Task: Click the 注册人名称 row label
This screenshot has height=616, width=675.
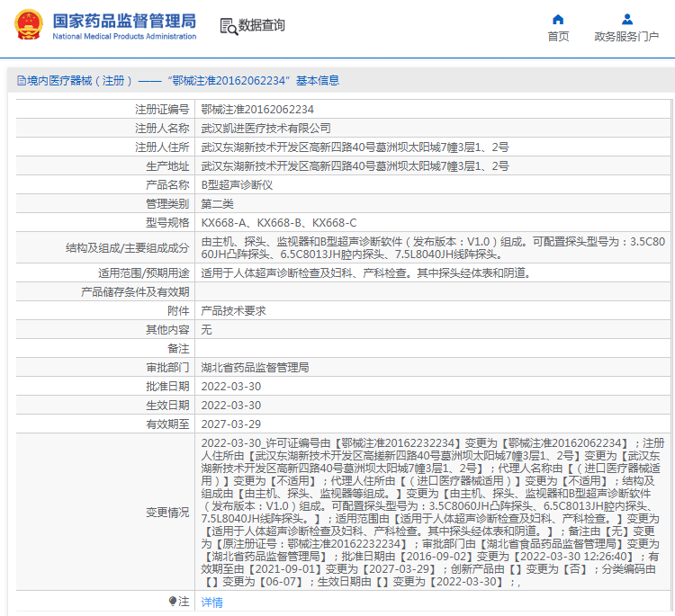Action: 162,129
